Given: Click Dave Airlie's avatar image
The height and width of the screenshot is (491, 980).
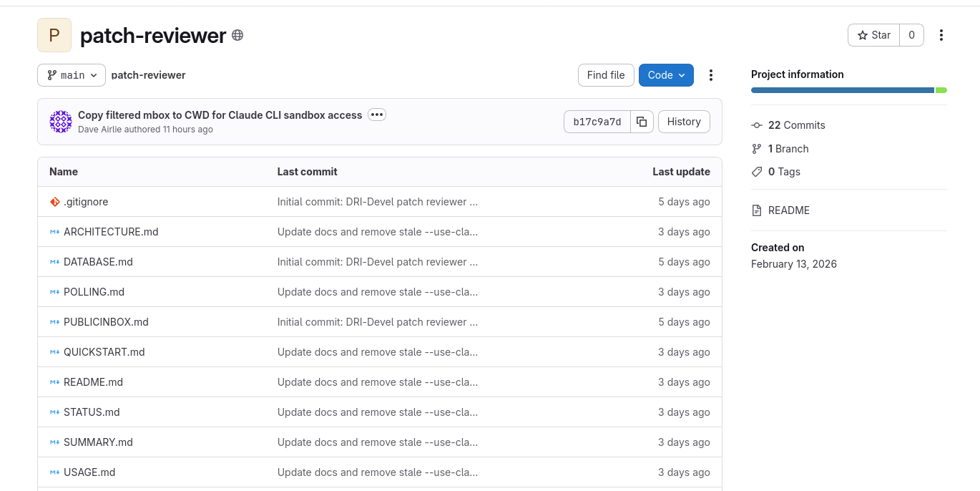Looking at the screenshot, I should tap(61, 122).
